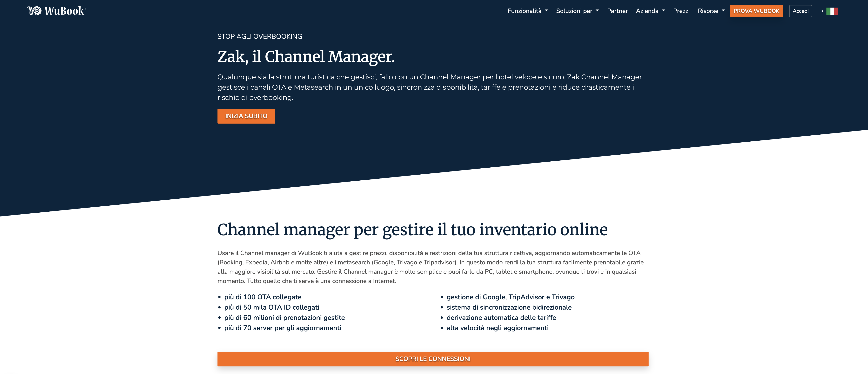868x374 pixels.
Task: Expand the Risorse dropdown
Action: coord(711,11)
